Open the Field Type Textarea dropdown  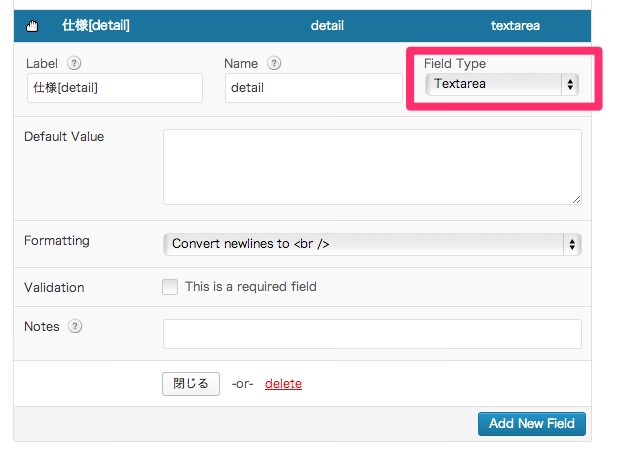click(502, 85)
